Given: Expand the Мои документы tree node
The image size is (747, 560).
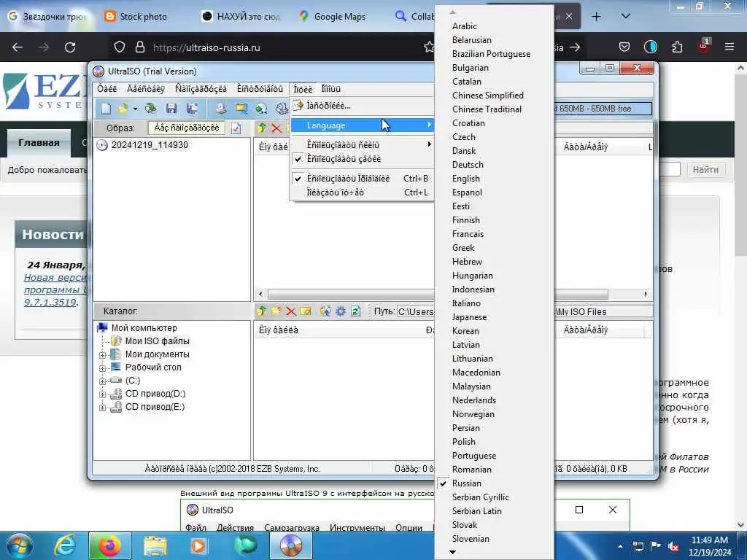Looking at the screenshot, I should 102,355.
